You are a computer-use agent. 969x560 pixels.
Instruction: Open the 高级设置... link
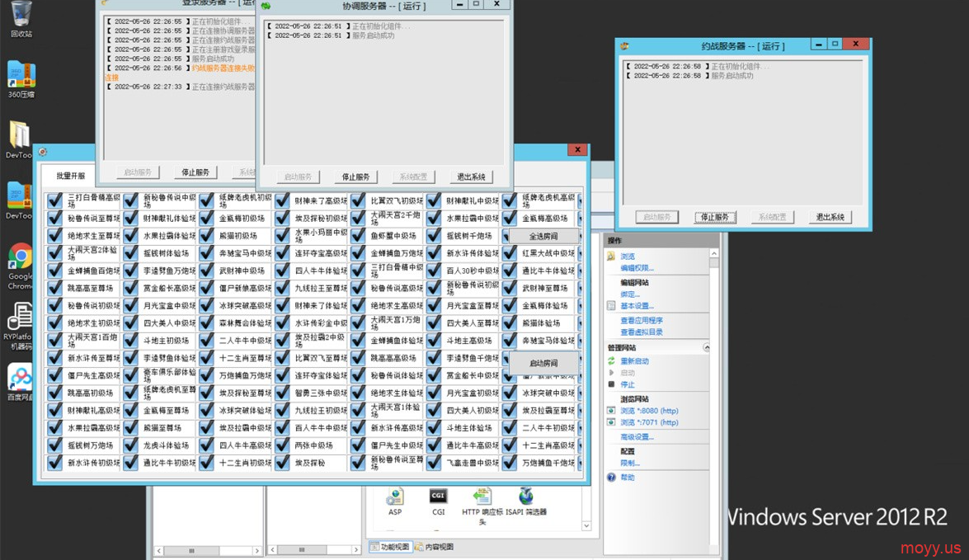point(637,437)
